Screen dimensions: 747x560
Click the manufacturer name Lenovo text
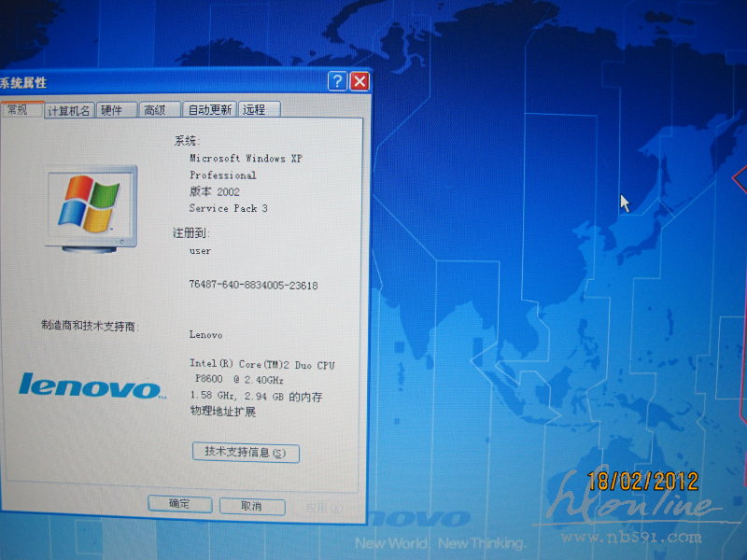pos(205,335)
